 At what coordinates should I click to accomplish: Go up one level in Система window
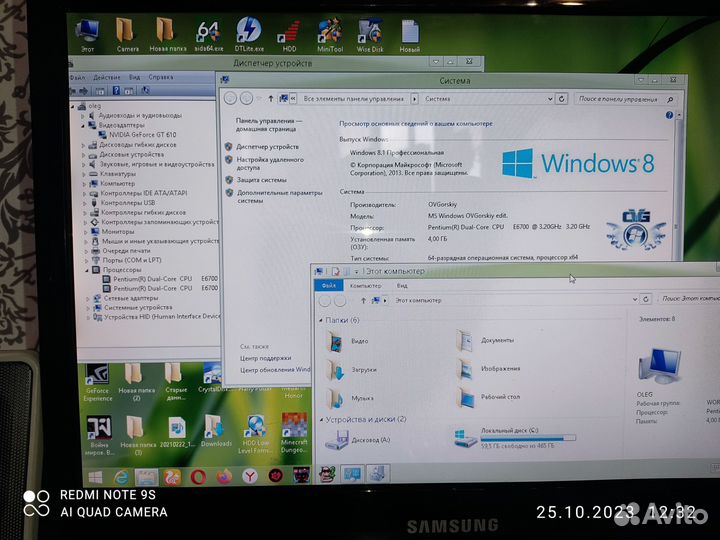tap(270, 98)
